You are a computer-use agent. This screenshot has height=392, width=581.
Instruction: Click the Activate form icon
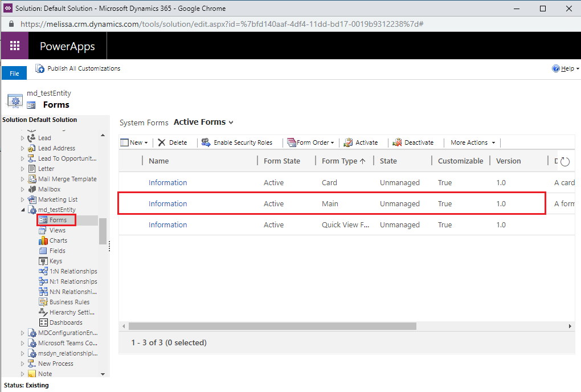click(x=348, y=142)
